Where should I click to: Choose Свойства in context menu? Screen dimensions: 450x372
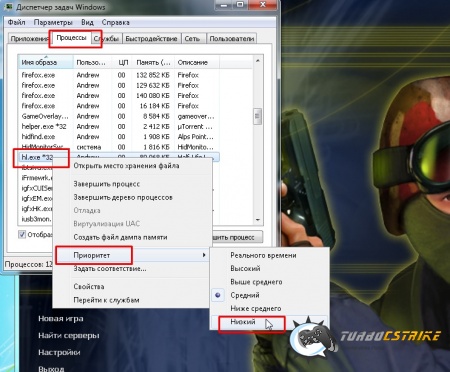point(89,287)
